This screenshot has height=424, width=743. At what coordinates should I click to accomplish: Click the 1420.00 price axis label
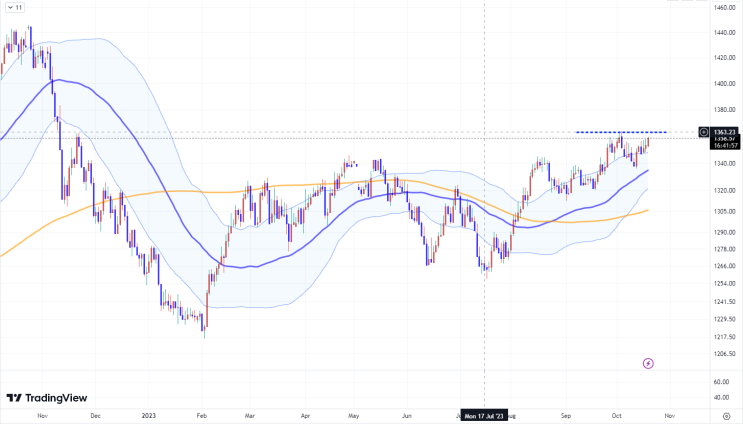pyautogui.click(x=725, y=58)
